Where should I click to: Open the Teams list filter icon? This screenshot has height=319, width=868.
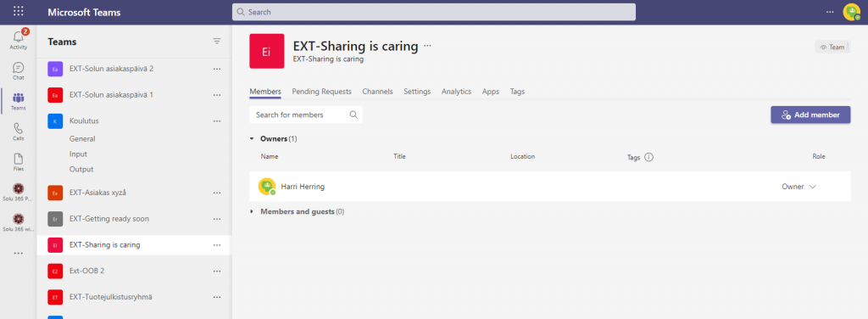click(x=217, y=42)
